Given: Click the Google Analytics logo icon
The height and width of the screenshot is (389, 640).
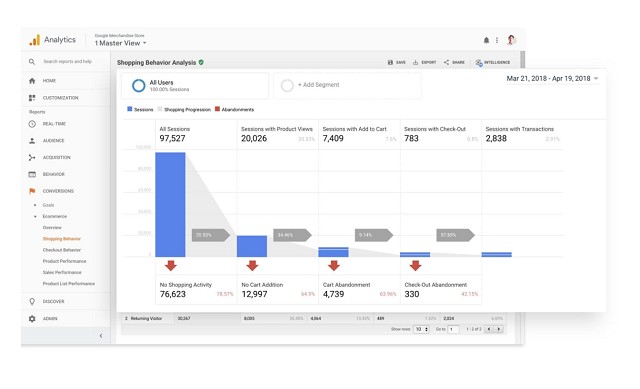Looking at the screenshot, I should pyautogui.click(x=35, y=40).
